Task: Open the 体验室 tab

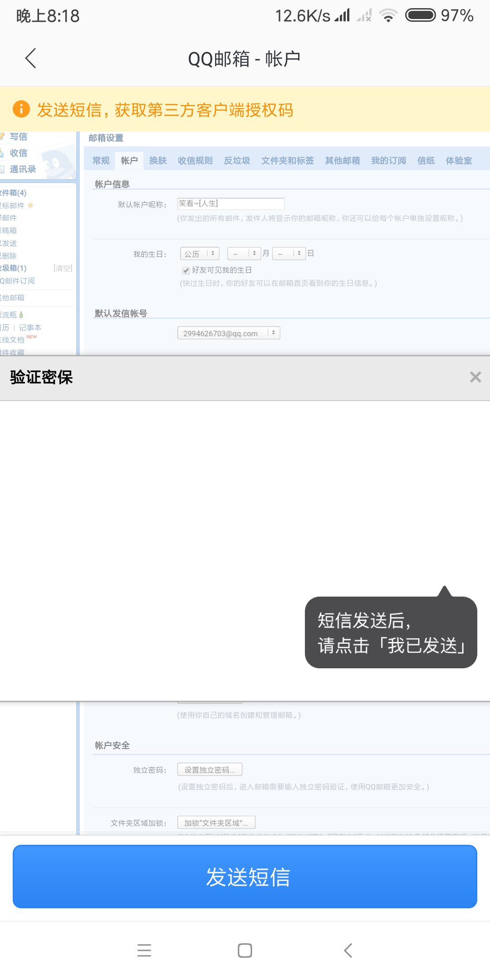Action: pyautogui.click(x=459, y=161)
